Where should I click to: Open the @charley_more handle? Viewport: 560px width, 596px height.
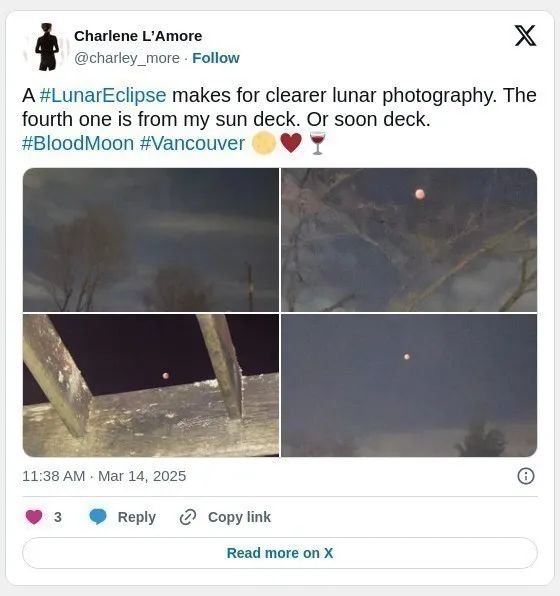[x=127, y=58]
